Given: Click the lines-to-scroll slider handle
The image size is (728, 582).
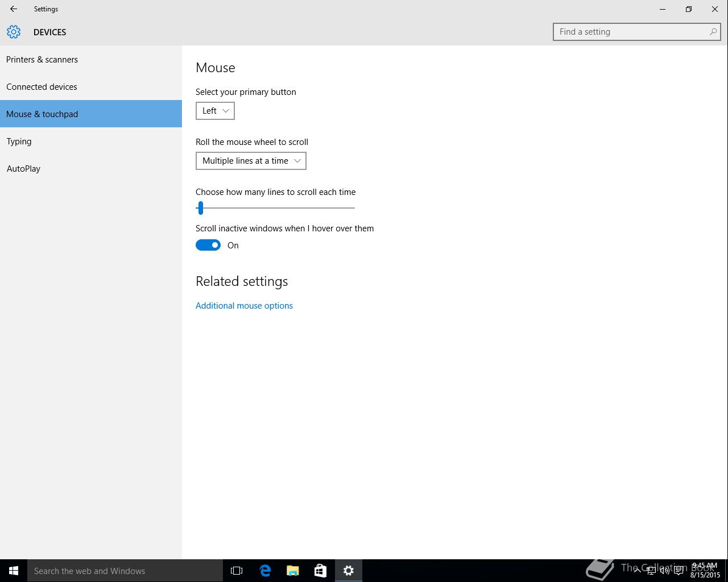Looking at the screenshot, I should (200, 208).
